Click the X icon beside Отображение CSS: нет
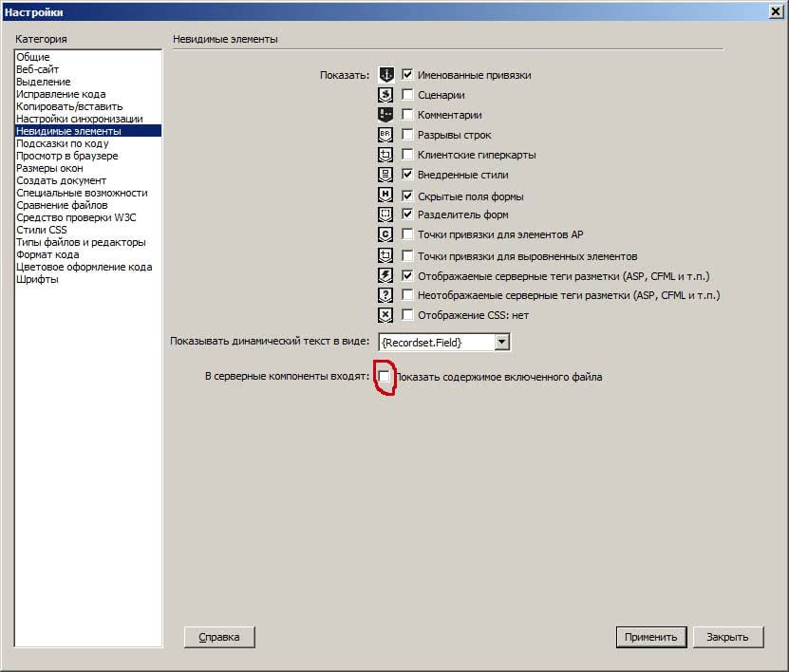The height and width of the screenshot is (672, 789). pos(385,315)
